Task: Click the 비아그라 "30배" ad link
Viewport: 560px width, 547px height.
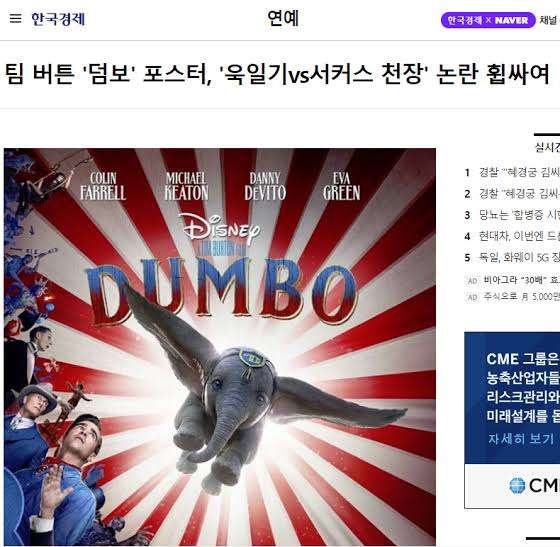Action: (522, 280)
